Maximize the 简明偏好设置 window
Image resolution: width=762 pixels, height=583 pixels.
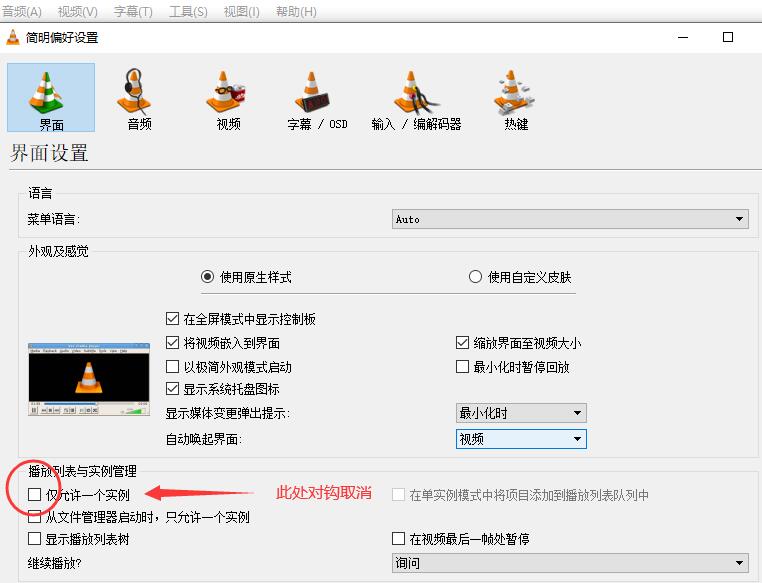tap(727, 37)
